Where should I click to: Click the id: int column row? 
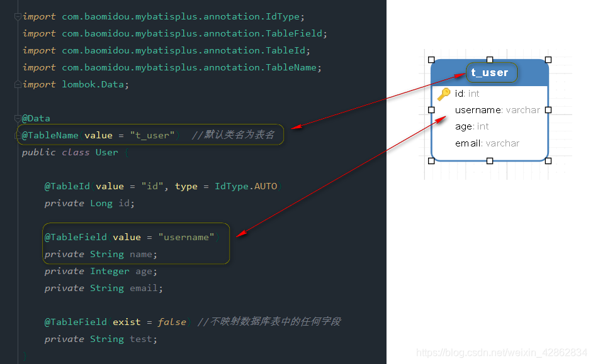click(x=467, y=94)
